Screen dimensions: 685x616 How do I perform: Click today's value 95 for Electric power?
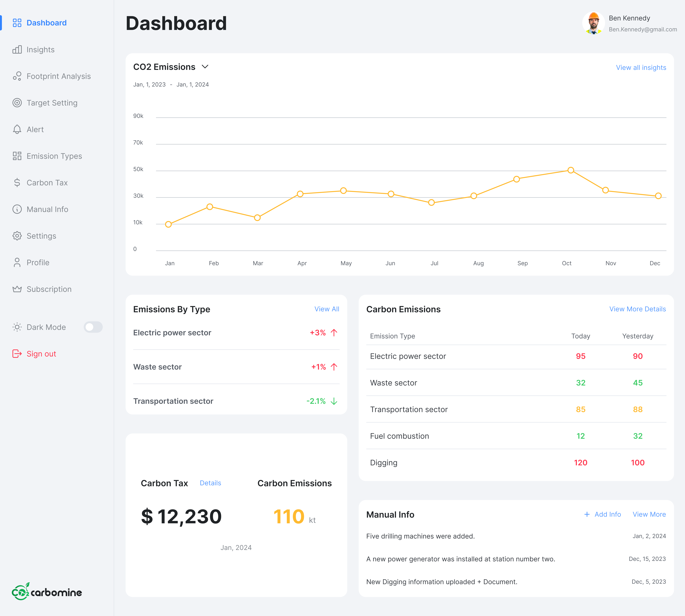pos(581,356)
